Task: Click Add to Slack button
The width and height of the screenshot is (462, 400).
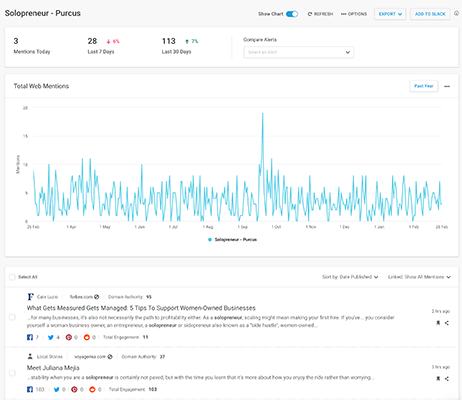Action: [x=430, y=14]
